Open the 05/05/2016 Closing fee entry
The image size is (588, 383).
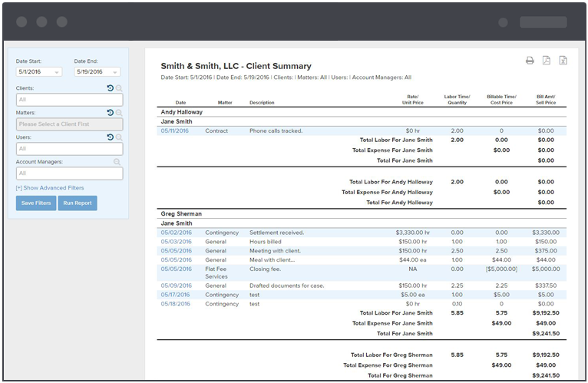point(177,269)
